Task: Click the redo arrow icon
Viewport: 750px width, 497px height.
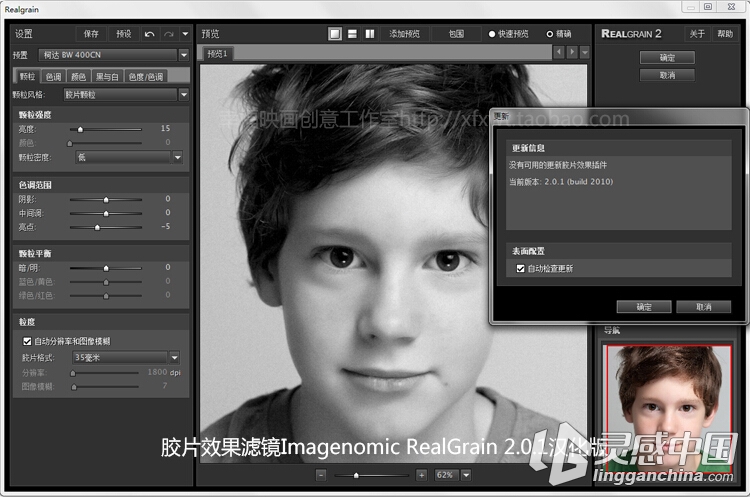Action: click(169, 34)
